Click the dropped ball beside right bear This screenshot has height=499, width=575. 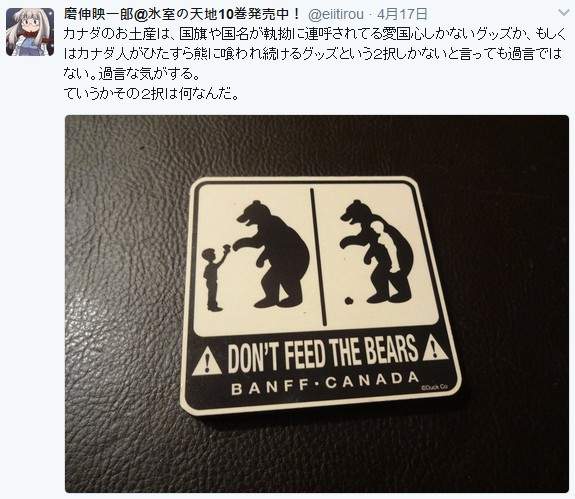click(348, 301)
